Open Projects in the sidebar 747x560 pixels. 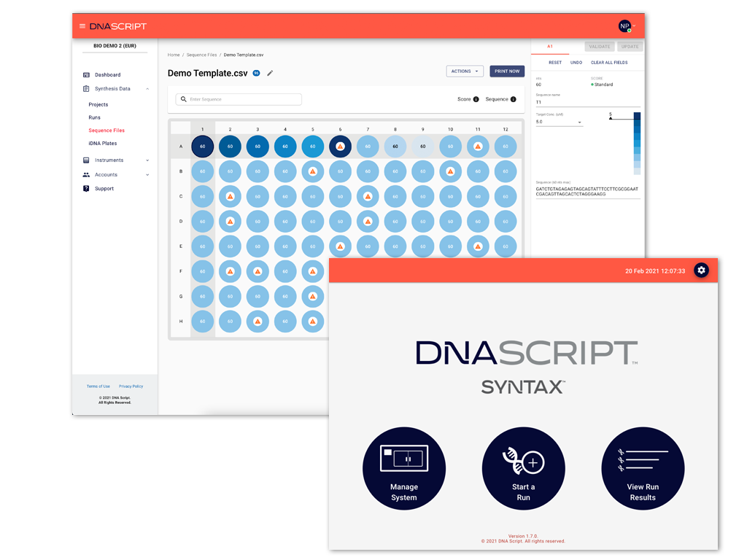pyautogui.click(x=98, y=104)
